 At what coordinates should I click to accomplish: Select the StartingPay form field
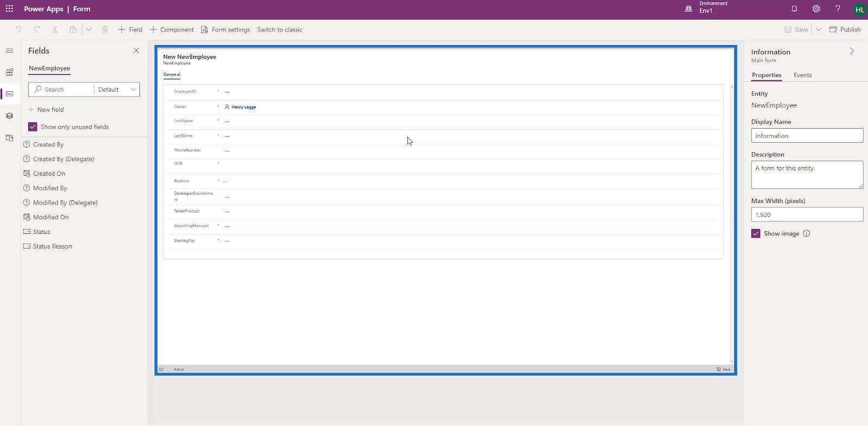pyautogui.click(x=443, y=240)
